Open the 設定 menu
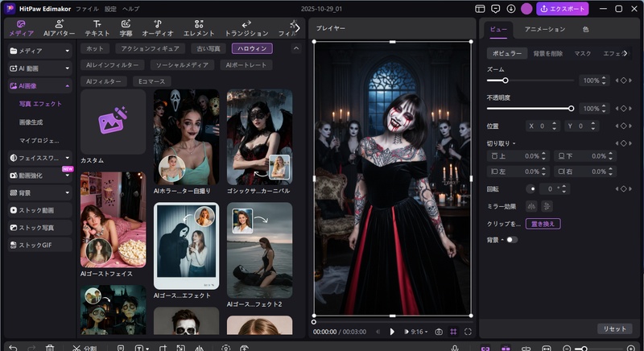 tap(110, 9)
